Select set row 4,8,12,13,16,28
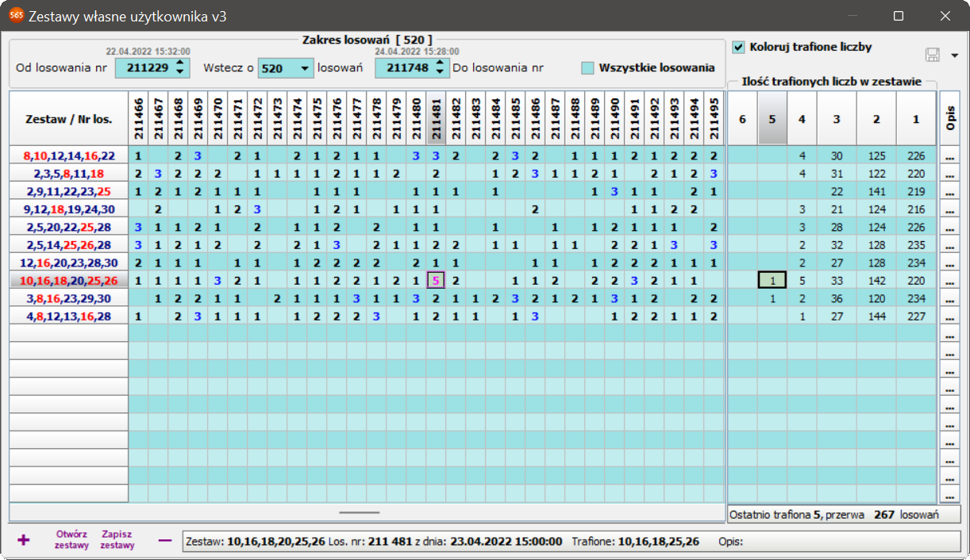 [x=69, y=316]
